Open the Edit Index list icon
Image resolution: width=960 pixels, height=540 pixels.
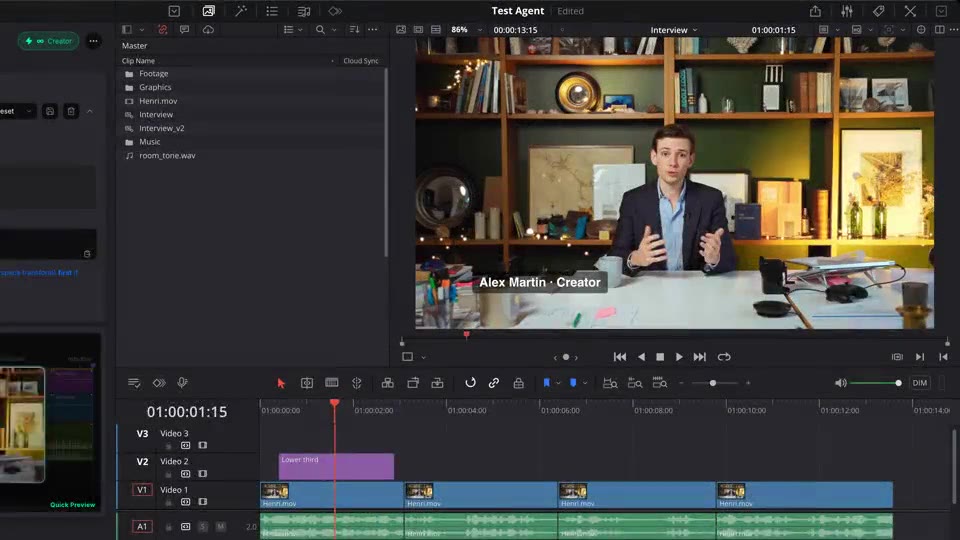tap(272, 11)
